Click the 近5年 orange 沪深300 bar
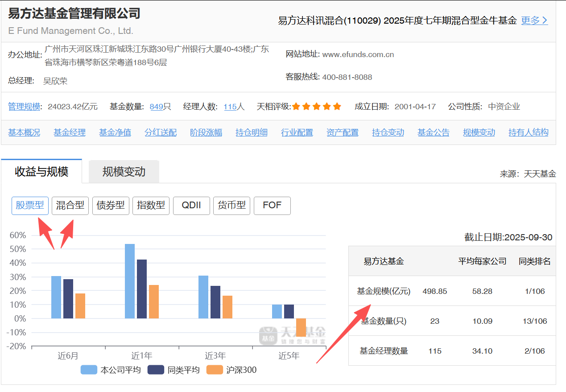This screenshot has height=392, width=566. point(301,327)
